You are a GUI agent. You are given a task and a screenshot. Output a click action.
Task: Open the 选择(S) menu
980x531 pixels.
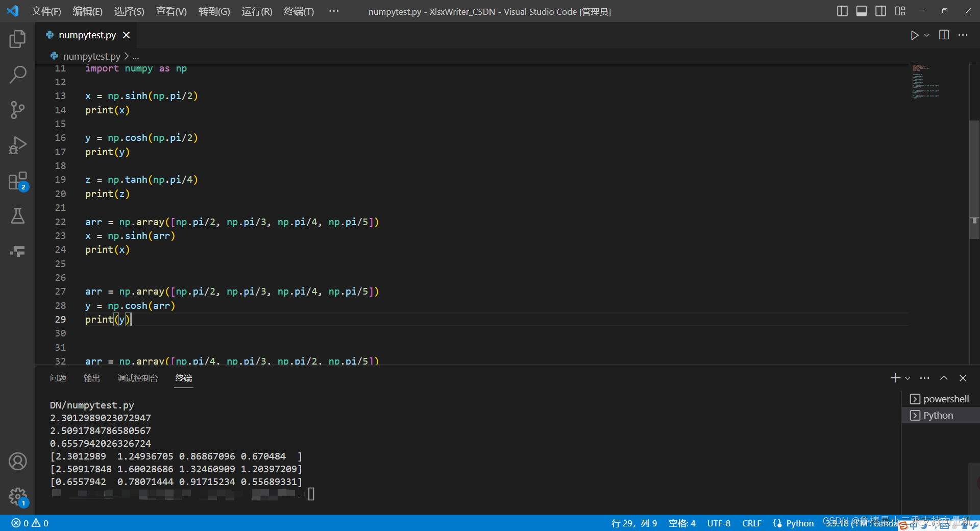coord(129,11)
